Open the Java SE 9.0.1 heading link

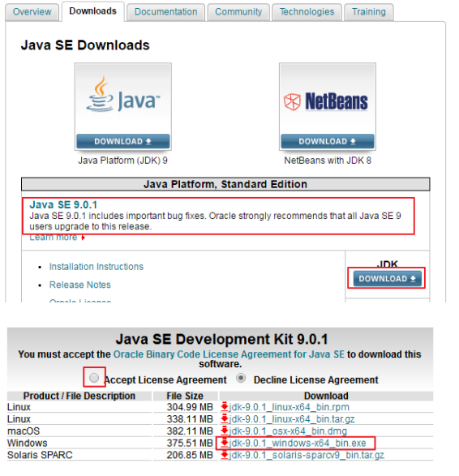(63, 205)
